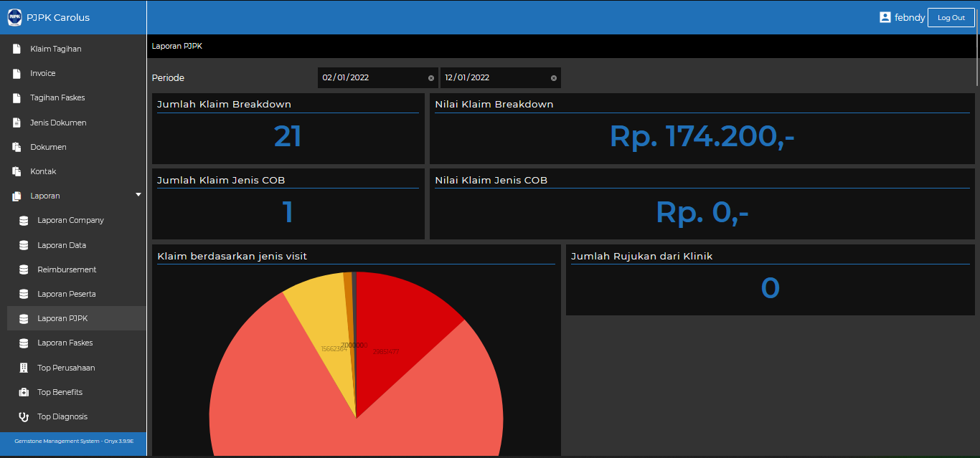Open Tagihan Faskes from the sidebar
This screenshot has width=980, height=458.
point(57,97)
